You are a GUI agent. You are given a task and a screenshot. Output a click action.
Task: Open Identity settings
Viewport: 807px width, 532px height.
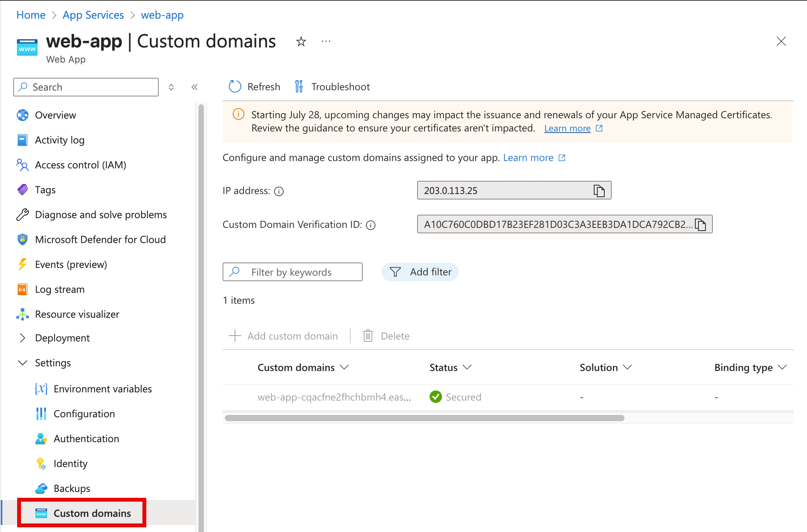point(70,463)
